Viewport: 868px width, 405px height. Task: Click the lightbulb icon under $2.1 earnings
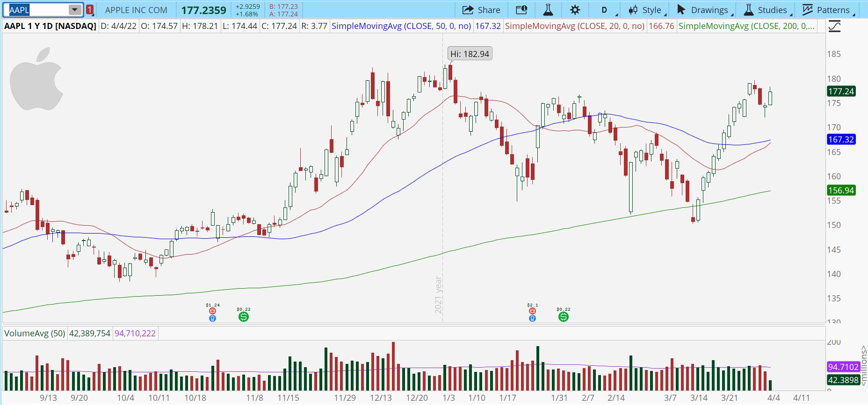coord(532,318)
